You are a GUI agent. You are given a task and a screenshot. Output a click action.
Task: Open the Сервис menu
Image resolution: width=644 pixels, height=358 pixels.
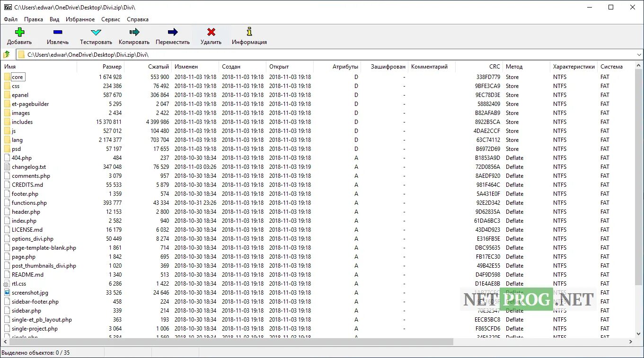(111, 19)
